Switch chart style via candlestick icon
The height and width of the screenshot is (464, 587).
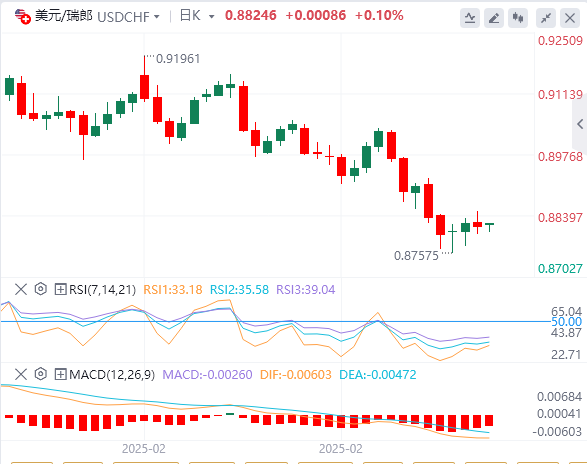(518, 18)
